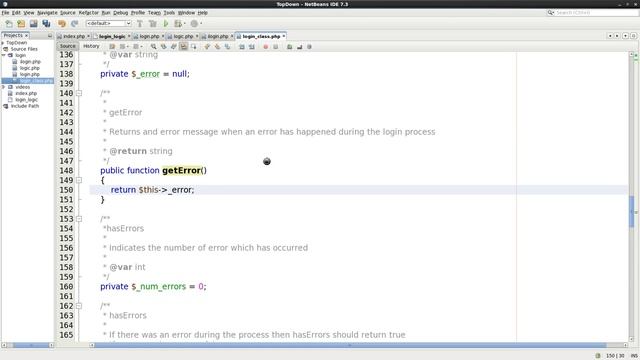Switch to the index.php editor tab
The image size is (640, 360).
click(x=73, y=36)
